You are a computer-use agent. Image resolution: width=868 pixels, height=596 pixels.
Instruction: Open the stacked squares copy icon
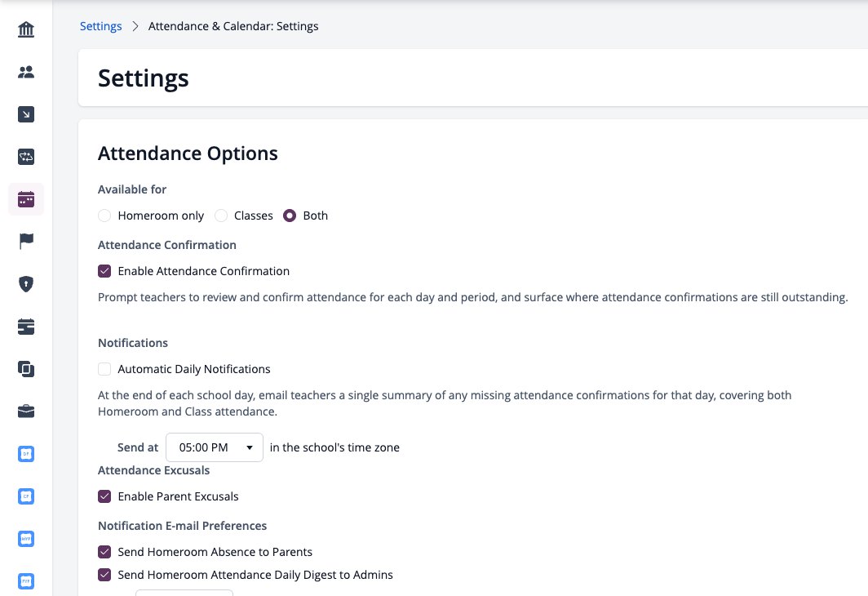tap(26, 369)
